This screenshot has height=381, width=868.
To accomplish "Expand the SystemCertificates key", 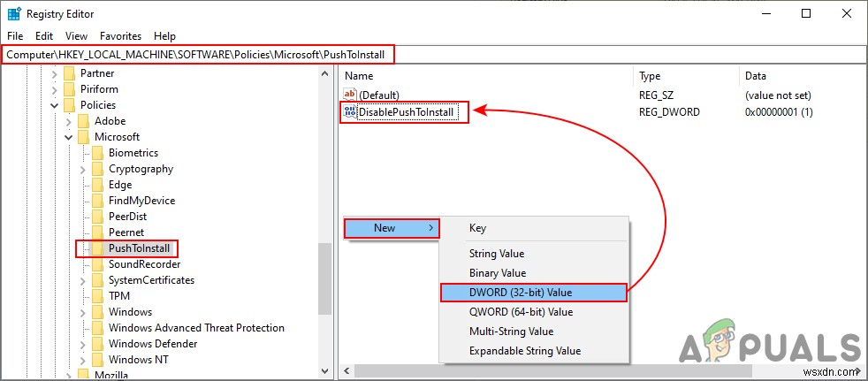I will (x=82, y=280).
